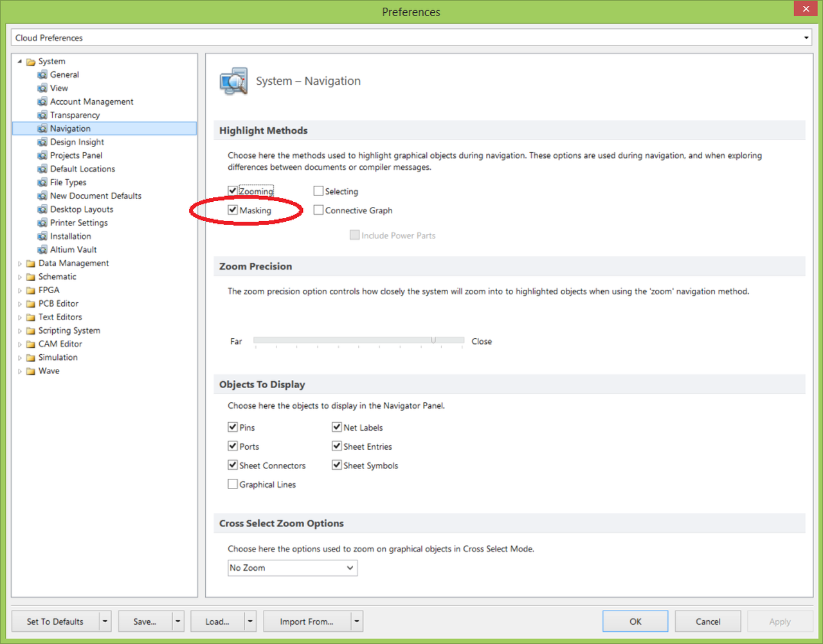Open the Printer Settings page
823x644 pixels.
(x=79, y=223)
